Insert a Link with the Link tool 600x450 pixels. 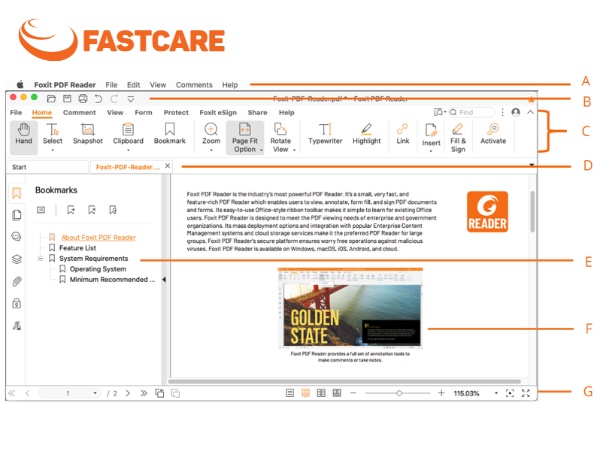403,134
